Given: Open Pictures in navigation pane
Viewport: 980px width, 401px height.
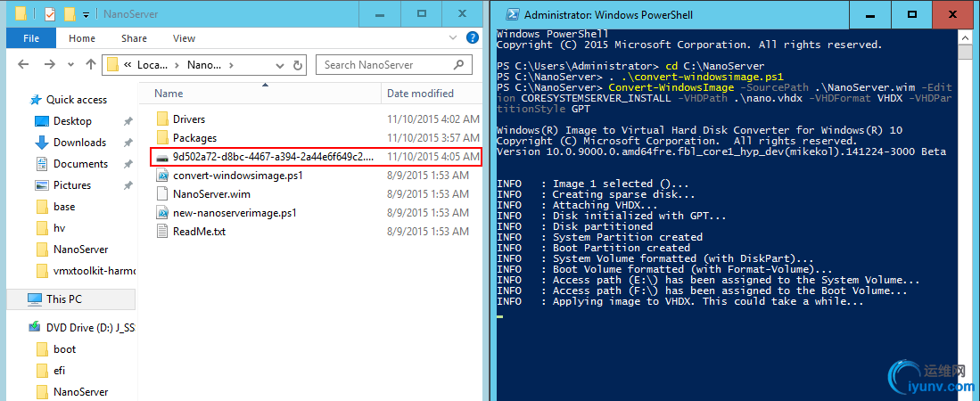Looking at the screenshot, I should coord(72,184).
